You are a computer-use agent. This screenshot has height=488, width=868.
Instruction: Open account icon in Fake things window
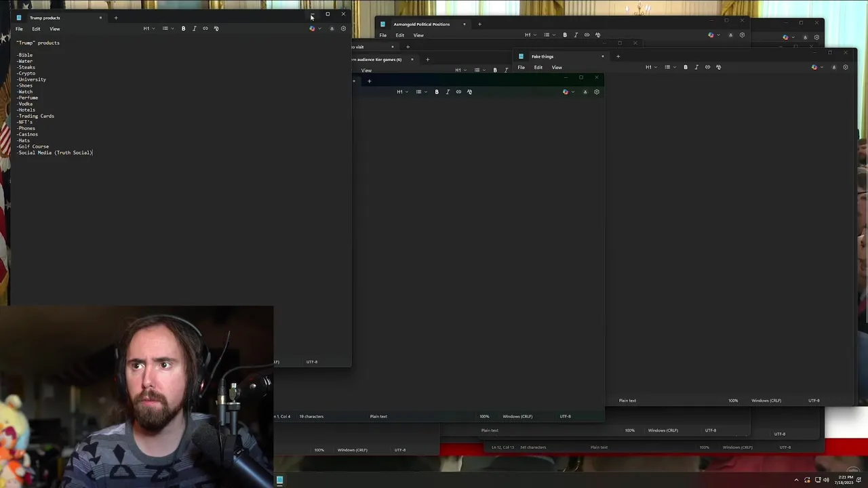(834, 67)
